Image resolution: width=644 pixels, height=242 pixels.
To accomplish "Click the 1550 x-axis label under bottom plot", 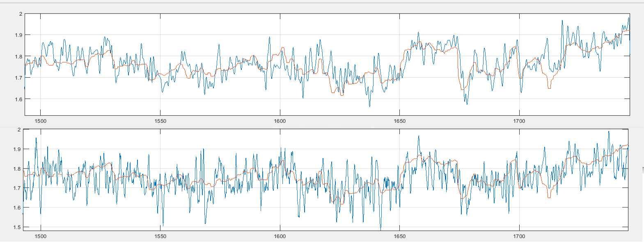I will click(160, 236).
